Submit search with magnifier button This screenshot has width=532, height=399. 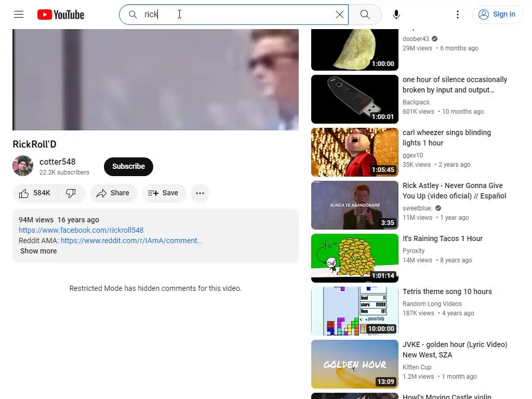tap(365, 15)
